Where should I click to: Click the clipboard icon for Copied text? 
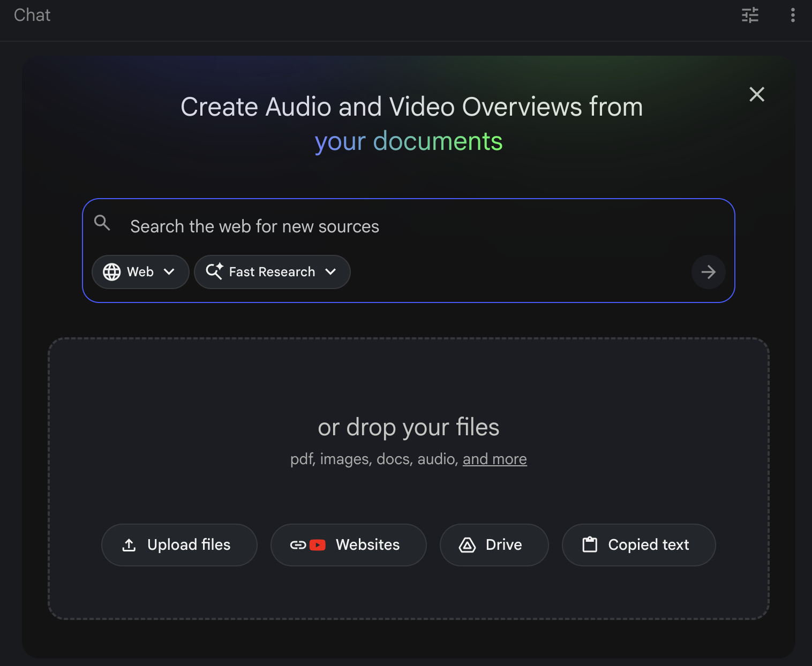(x=590, y=545)
